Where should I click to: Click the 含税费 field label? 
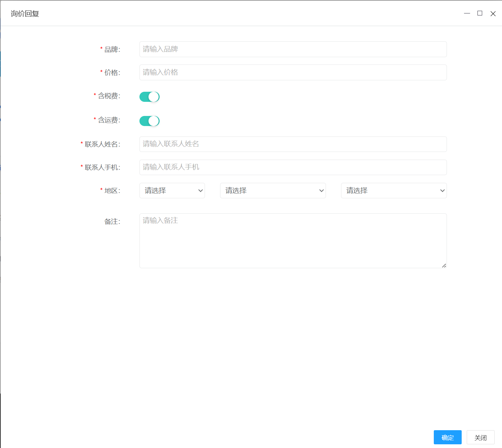pos(109,96)
